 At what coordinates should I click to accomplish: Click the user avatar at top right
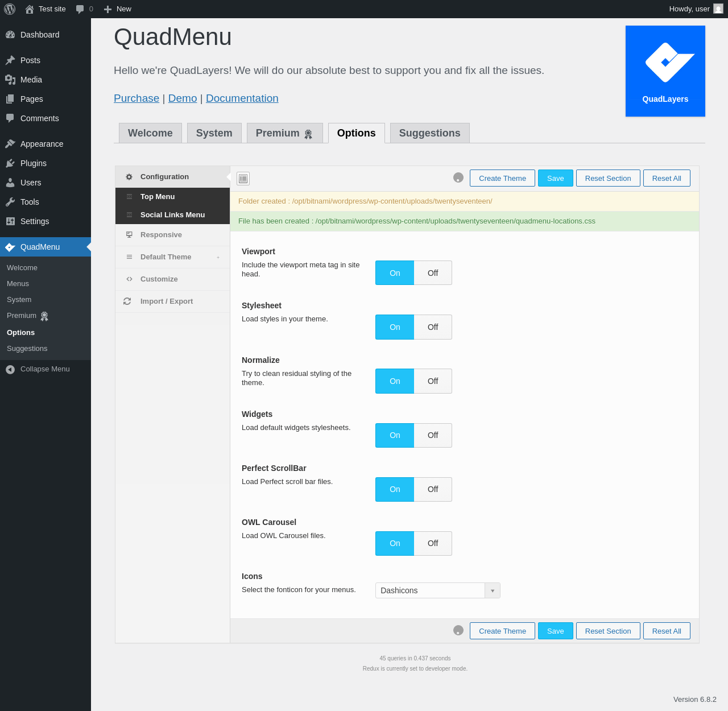point(718,9)
